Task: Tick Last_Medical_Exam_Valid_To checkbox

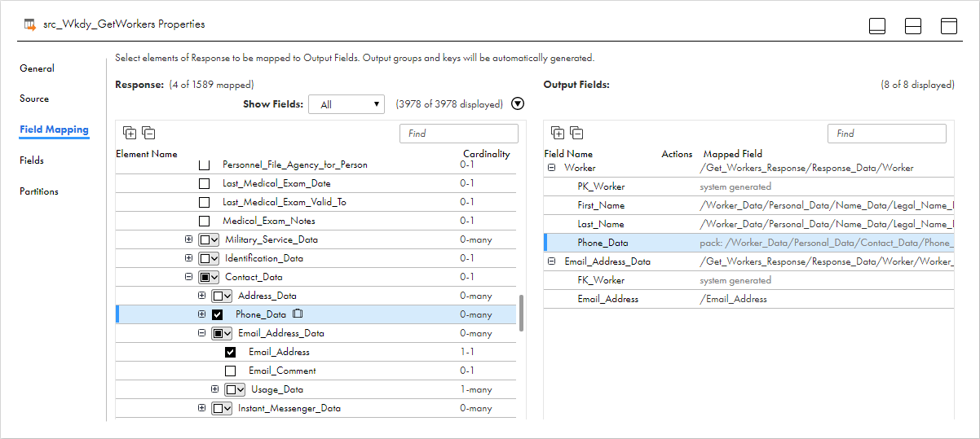Action: 205,202
